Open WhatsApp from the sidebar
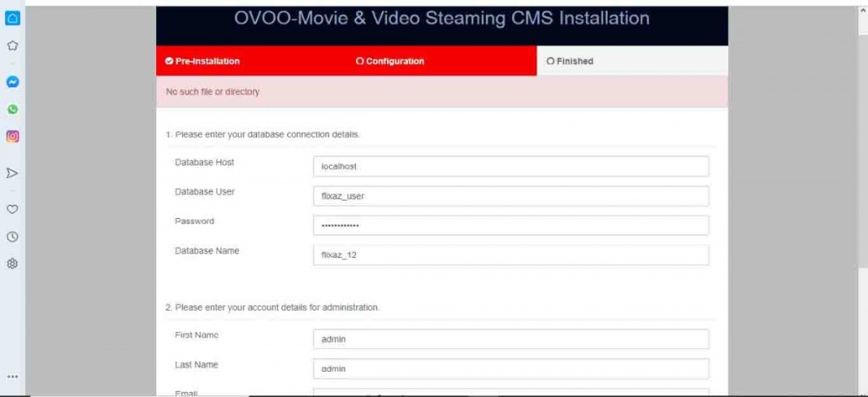This screenshot has height=397, width=868. click(x=12, y=109)
